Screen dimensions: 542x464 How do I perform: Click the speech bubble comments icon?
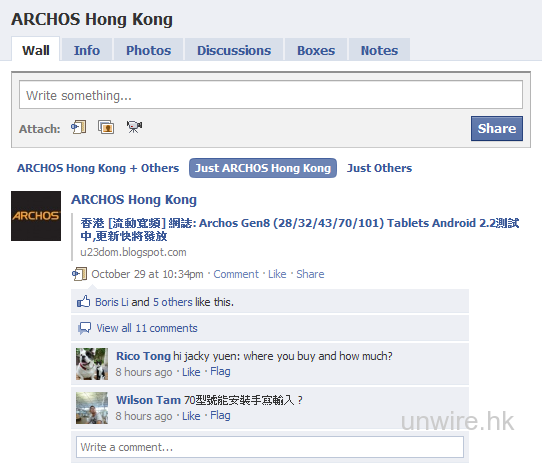84,328
